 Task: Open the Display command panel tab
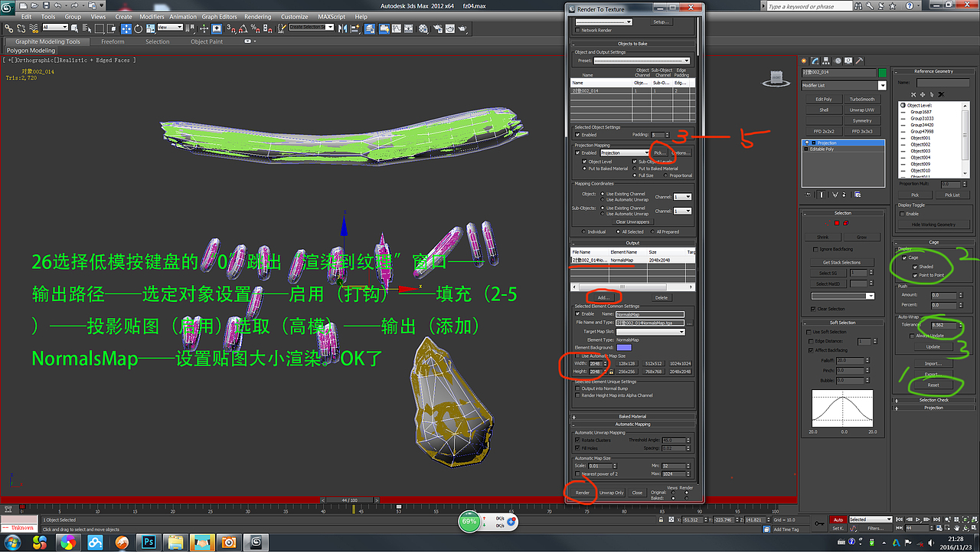(849, 61)
